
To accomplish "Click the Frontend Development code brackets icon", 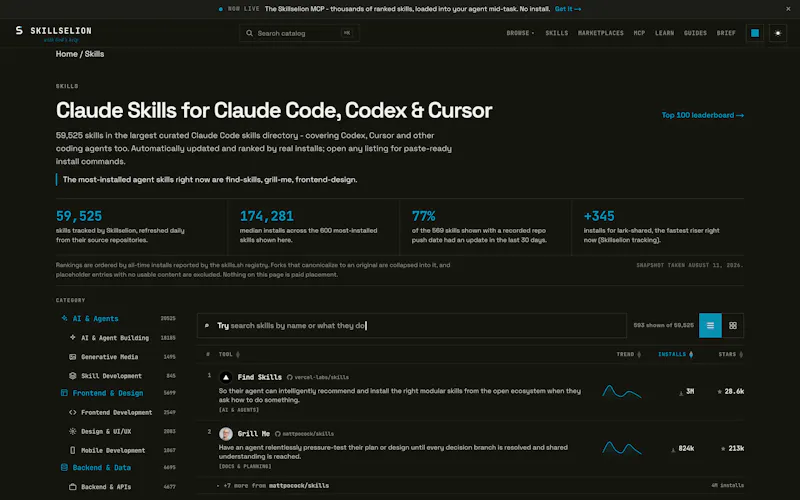I will click(x=72, y=412).
